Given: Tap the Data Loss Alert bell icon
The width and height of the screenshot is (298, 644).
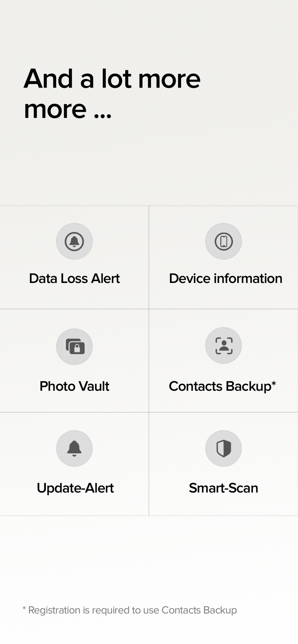Looking at the screenshot, I should (x=74, y=241).
